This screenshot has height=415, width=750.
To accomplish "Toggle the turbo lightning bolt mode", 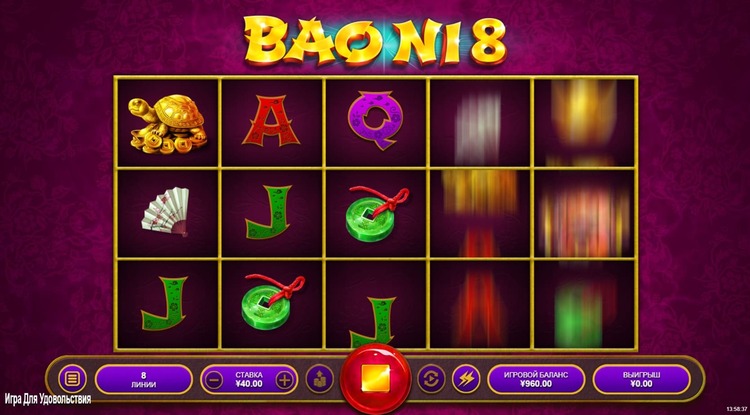I will [466, 380].
